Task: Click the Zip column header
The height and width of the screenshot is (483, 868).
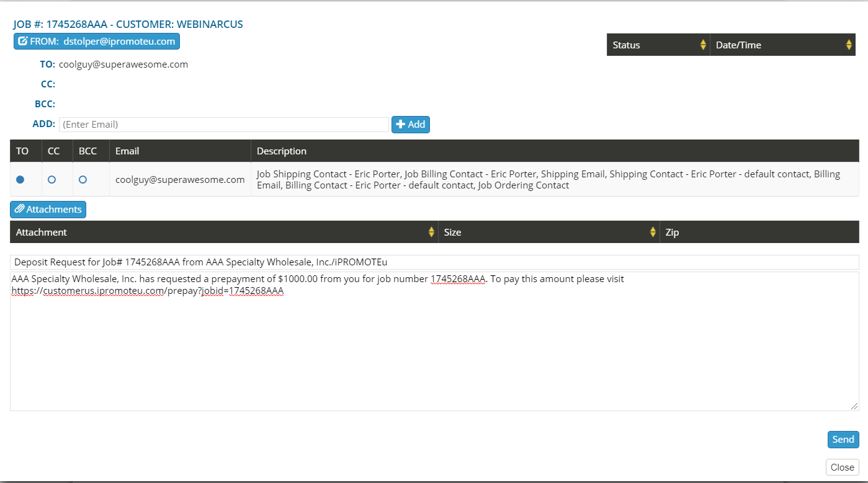Action: tap(672, 232)
